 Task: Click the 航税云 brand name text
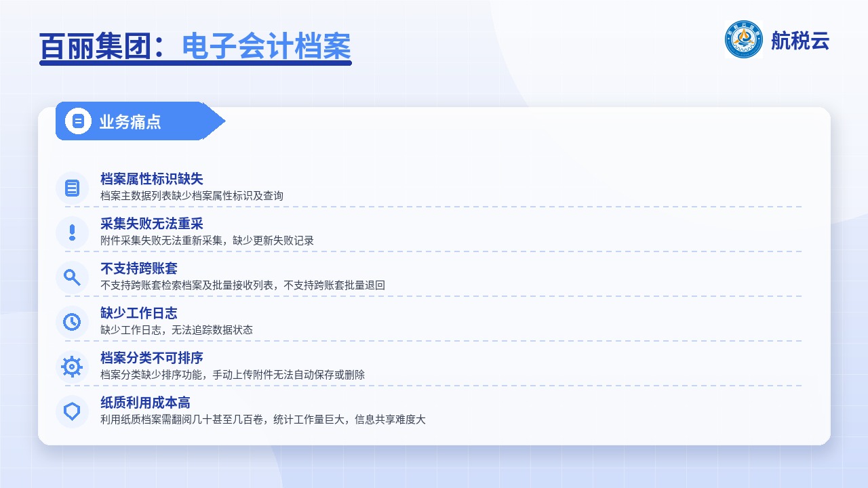800,41
